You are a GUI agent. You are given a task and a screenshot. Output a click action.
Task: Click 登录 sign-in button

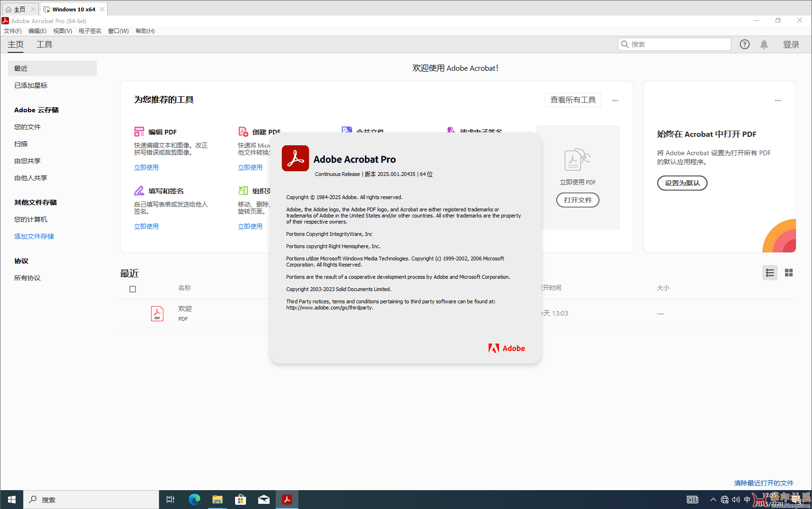[791, 44]
